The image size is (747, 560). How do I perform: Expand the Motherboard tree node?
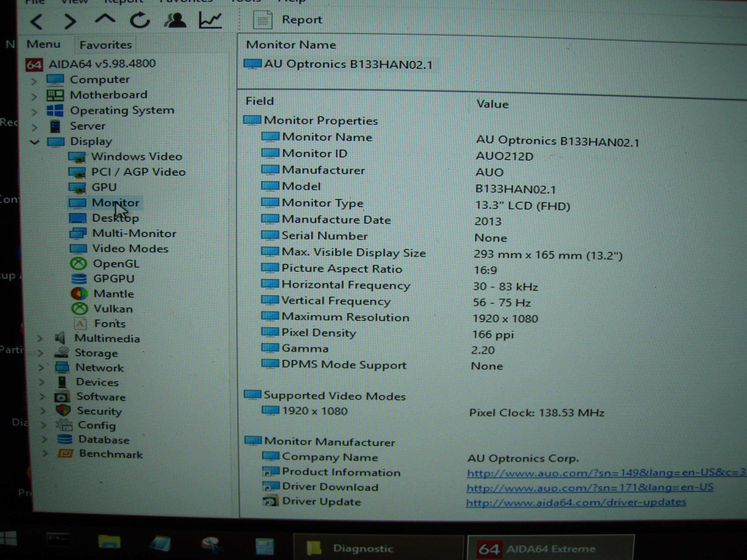coord(34,96)
